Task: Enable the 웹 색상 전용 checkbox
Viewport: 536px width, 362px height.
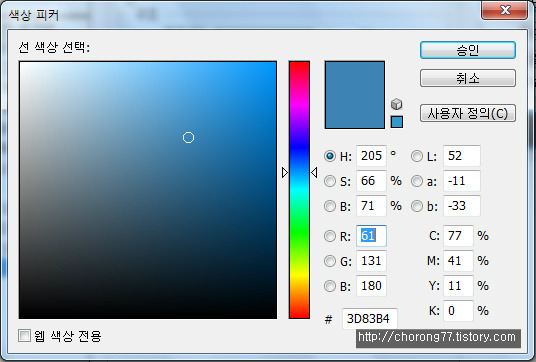Action: [x=24, y=335]
